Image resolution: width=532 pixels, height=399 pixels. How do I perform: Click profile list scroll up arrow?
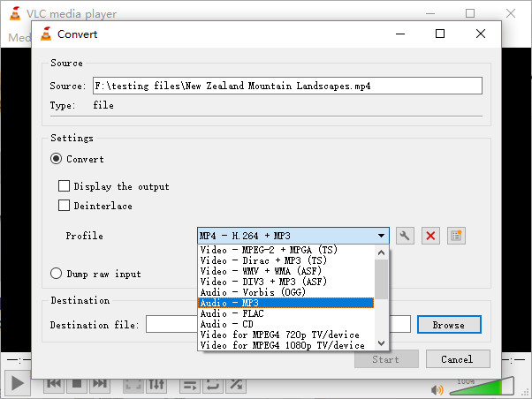pos(382,252)
